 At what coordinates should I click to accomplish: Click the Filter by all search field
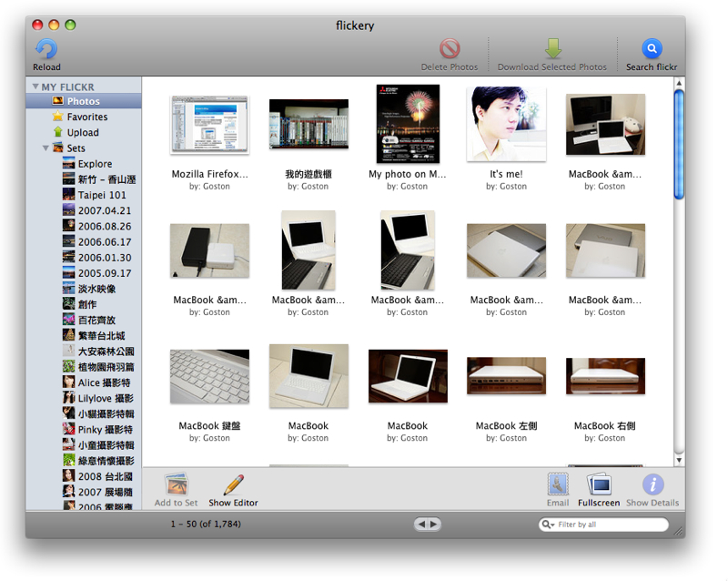[x=603, y=525]
